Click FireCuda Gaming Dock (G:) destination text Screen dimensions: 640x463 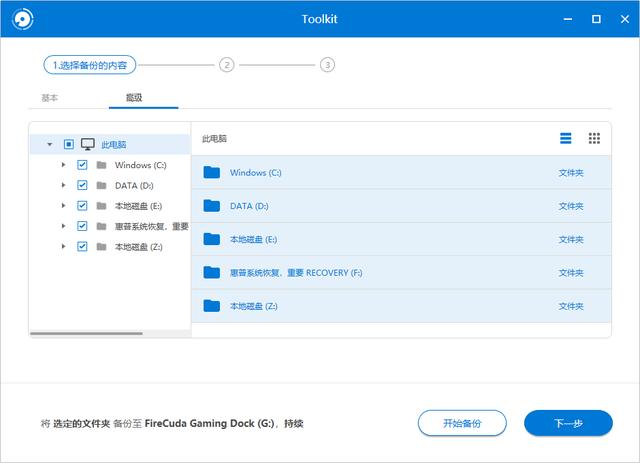209,423
